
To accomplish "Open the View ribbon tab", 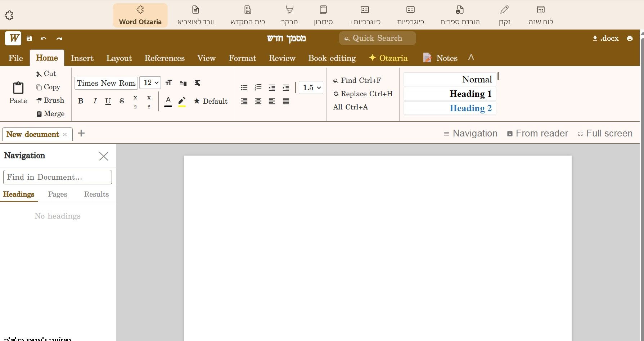I will tap(206, 58).
